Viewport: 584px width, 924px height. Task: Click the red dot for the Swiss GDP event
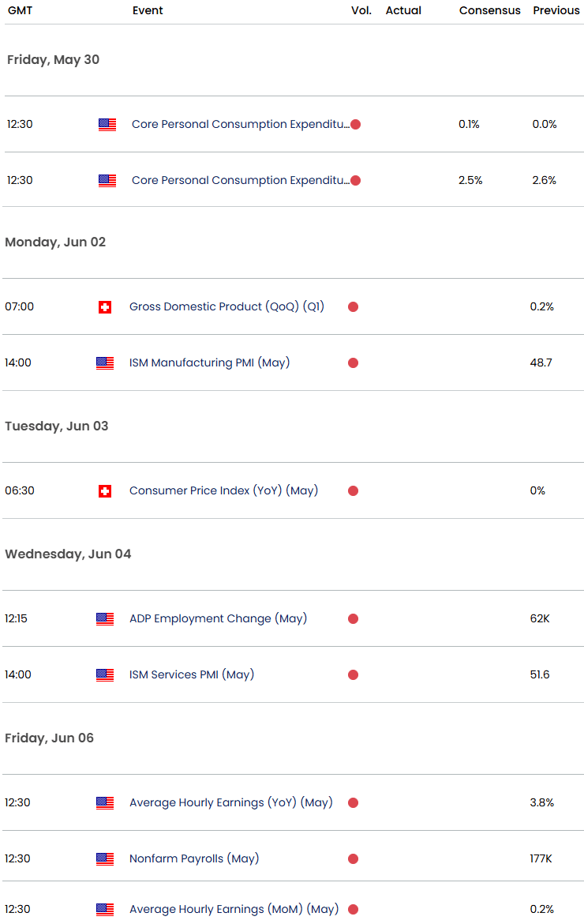pyautogui.click(x=354, y=307)
